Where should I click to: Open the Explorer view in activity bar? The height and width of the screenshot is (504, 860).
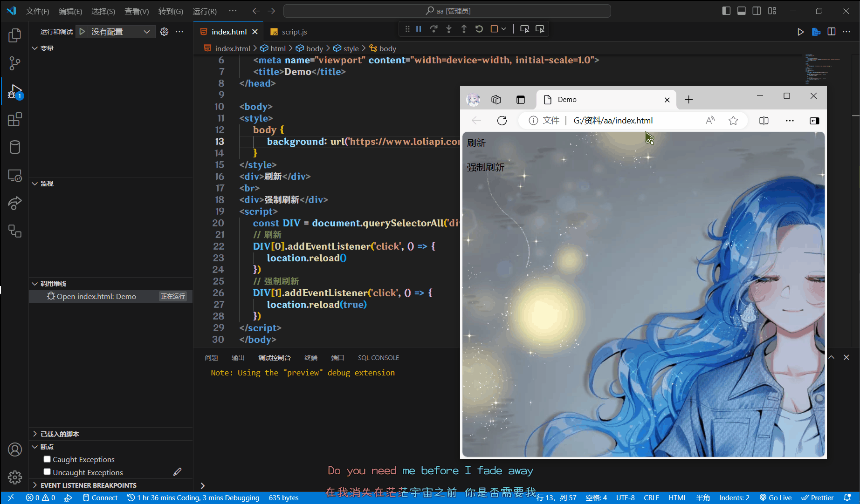coord(15,35)
